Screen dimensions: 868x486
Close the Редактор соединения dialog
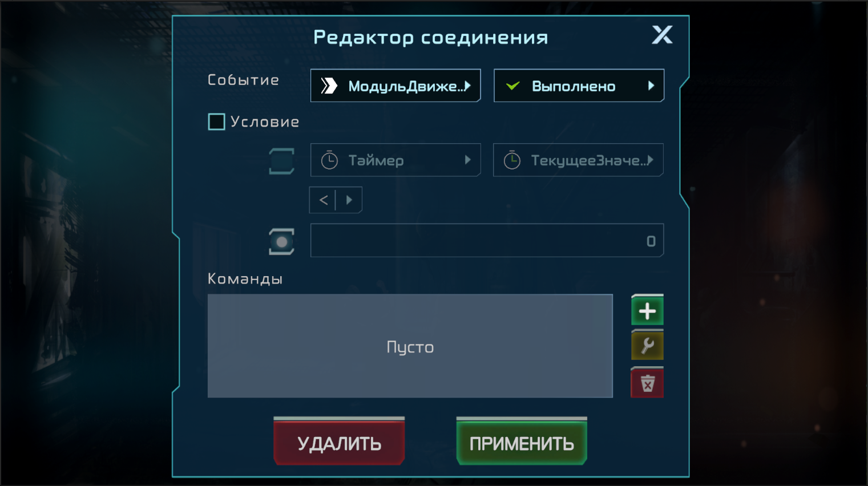(662, 35)
